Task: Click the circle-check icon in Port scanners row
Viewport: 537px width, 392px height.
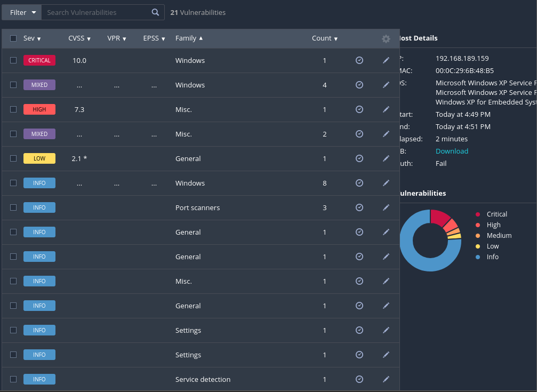Action: [359, 207]
